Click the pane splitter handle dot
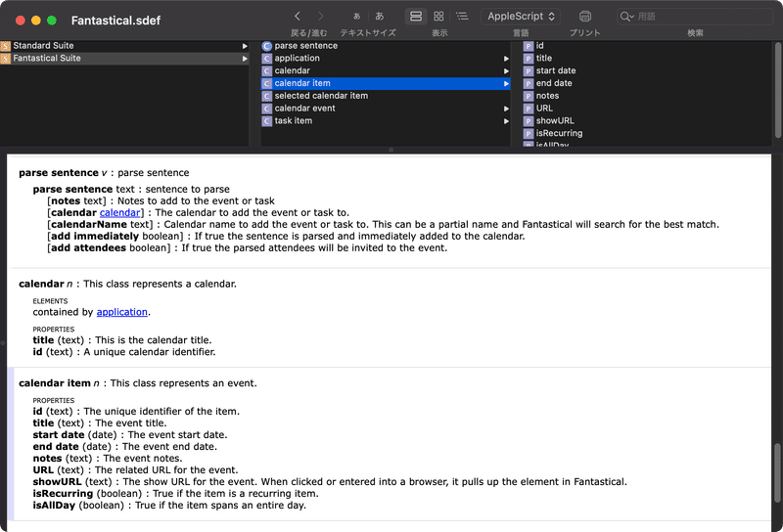 point(391,150)
